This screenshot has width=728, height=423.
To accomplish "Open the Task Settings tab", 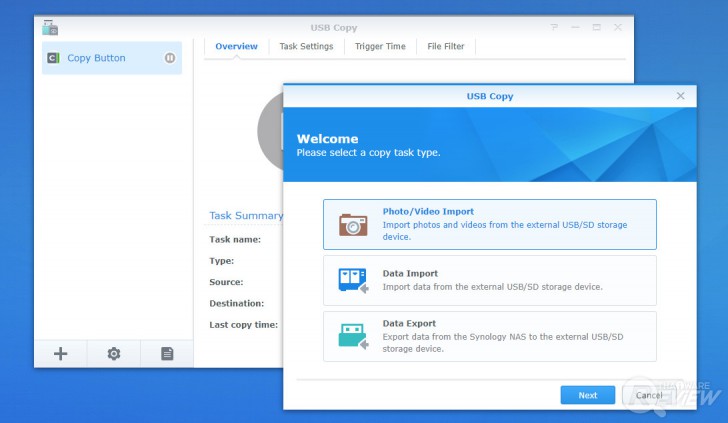I will 306,46.
